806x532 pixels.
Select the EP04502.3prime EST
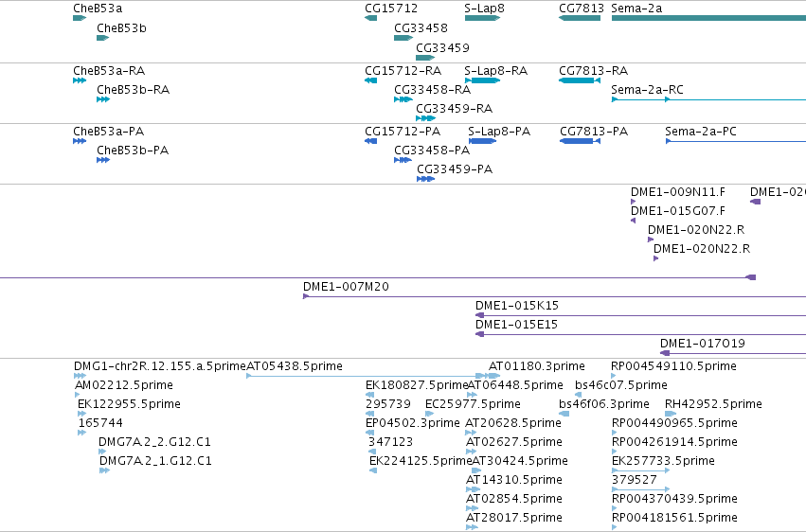pyautogui.click(x=369, y=433)
